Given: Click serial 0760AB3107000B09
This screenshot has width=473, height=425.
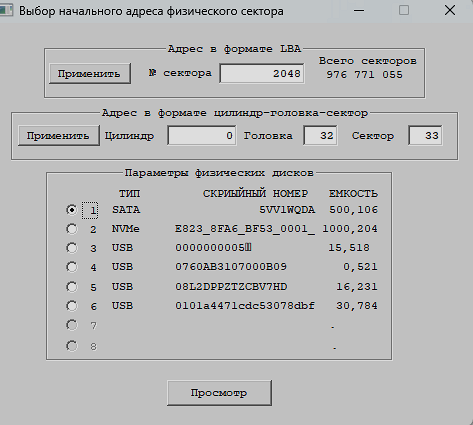Looking at the screenshot, I should [231, 267].
